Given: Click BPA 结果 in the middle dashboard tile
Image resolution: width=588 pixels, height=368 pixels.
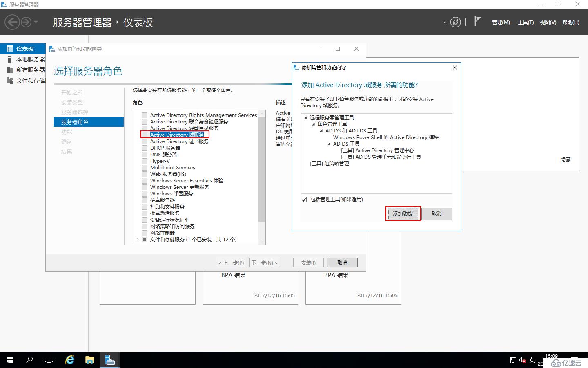Looking at the screenshot, I should click(234, 275).
